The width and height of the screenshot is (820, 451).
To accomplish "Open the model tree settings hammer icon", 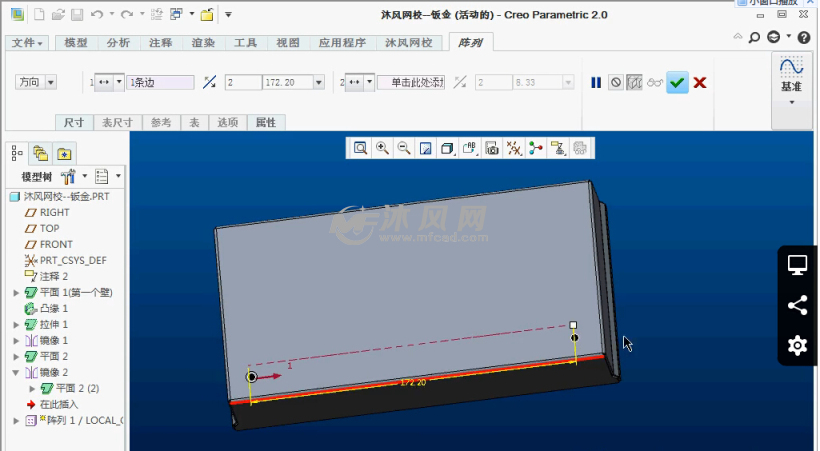I will coord(70,176).
